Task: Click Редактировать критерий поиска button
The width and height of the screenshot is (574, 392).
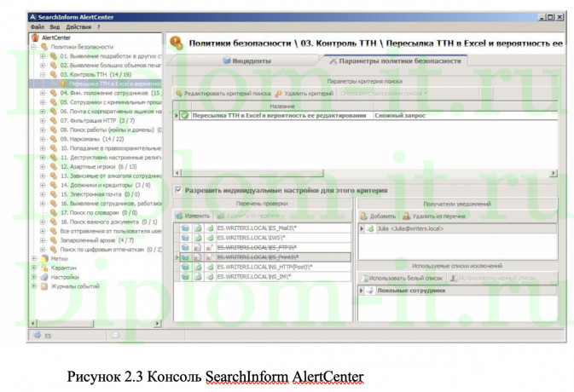Action: tap(223, 93)
